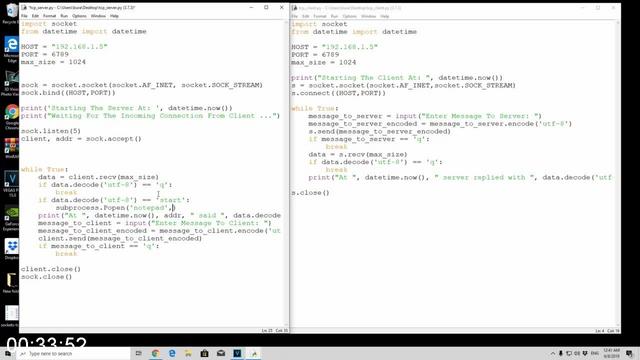Click the s.close() line in client code
The height and width of the screenshot is (360, 640).
coord(310,193)
